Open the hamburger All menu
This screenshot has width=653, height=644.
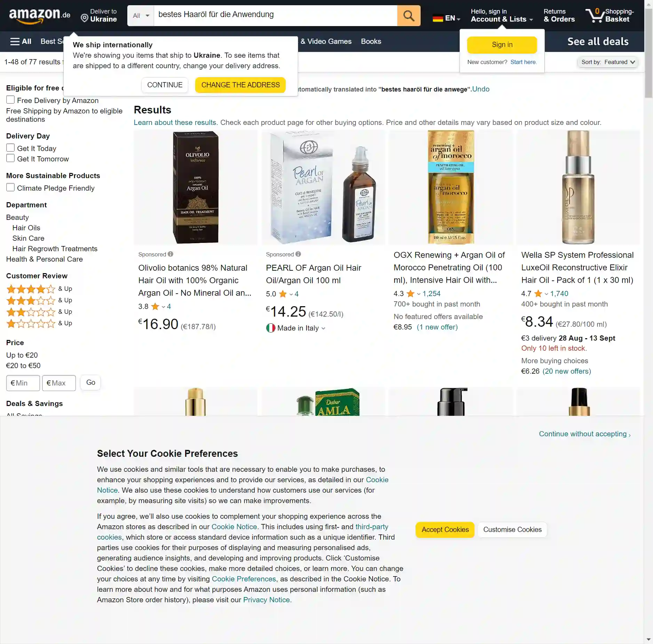[21, 41]
